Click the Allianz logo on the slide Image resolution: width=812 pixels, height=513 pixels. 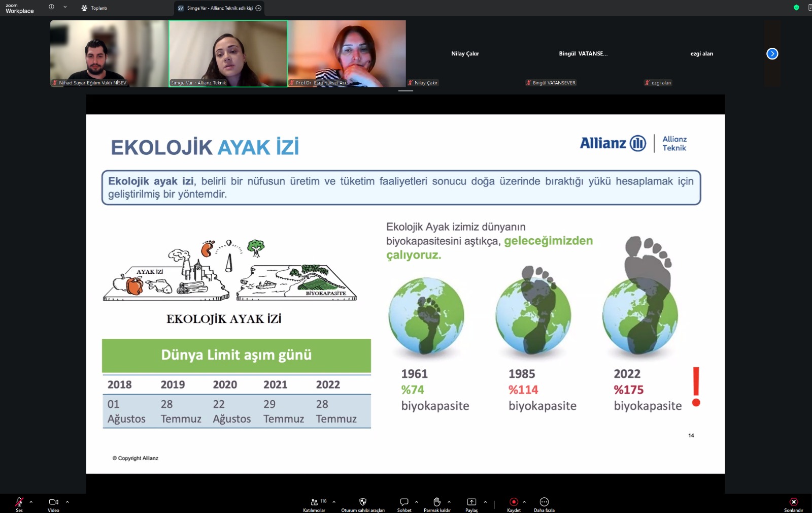point(633,143)
